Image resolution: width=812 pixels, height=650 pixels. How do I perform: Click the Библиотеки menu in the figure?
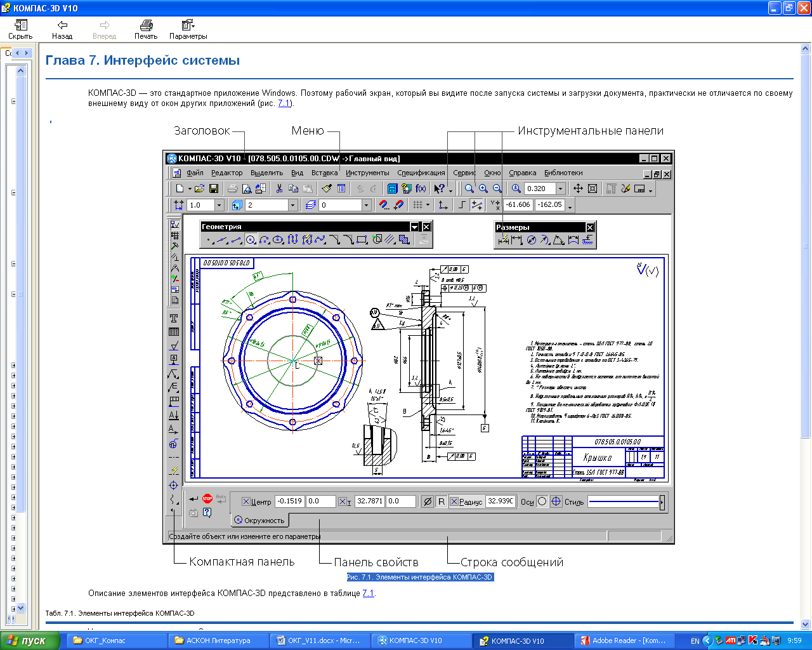pyautogui.click(x=563, y=173)
